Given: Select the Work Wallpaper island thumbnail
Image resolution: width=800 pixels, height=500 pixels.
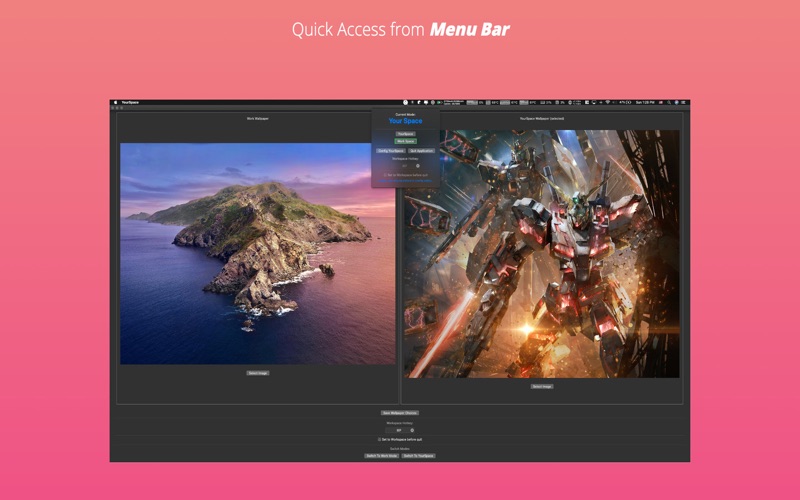Looking at the screenshot, I should pos(258,254).
